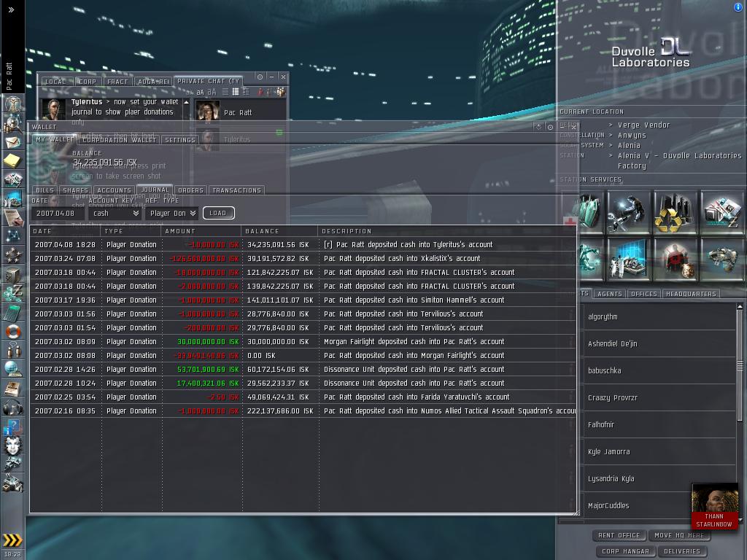
Task: Open the Player Don ref type dropdown
Action: [x=172, y=214]
